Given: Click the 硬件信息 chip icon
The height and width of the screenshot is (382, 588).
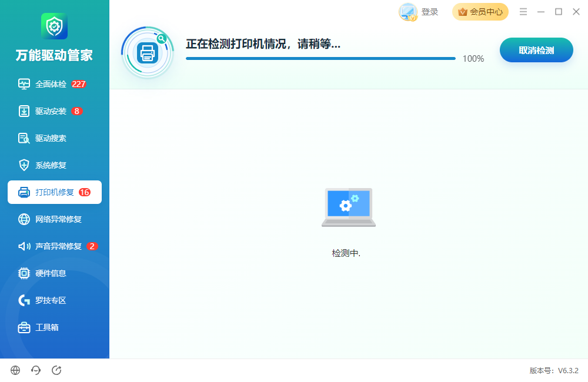Looking at the screenshot, I should 24,273.
